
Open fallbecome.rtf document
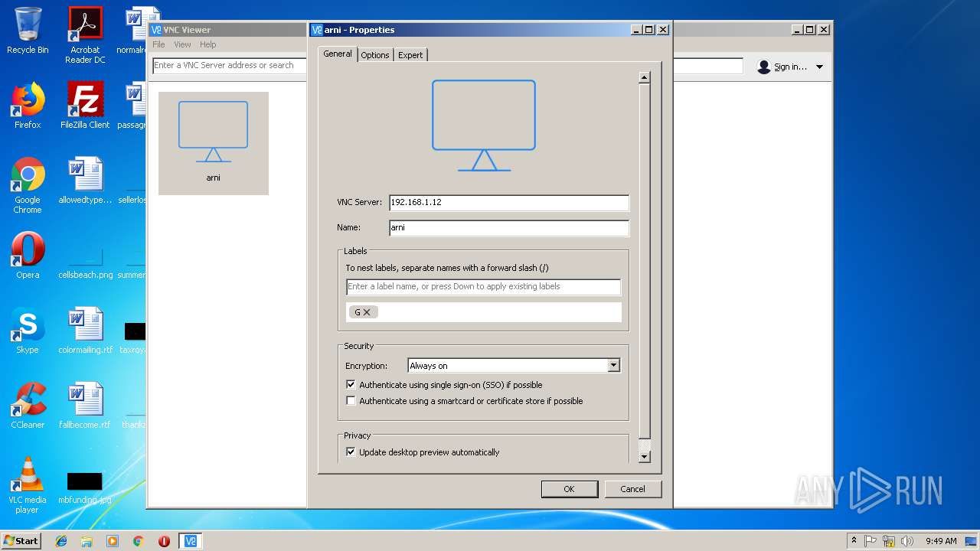(x=85, y=406)
